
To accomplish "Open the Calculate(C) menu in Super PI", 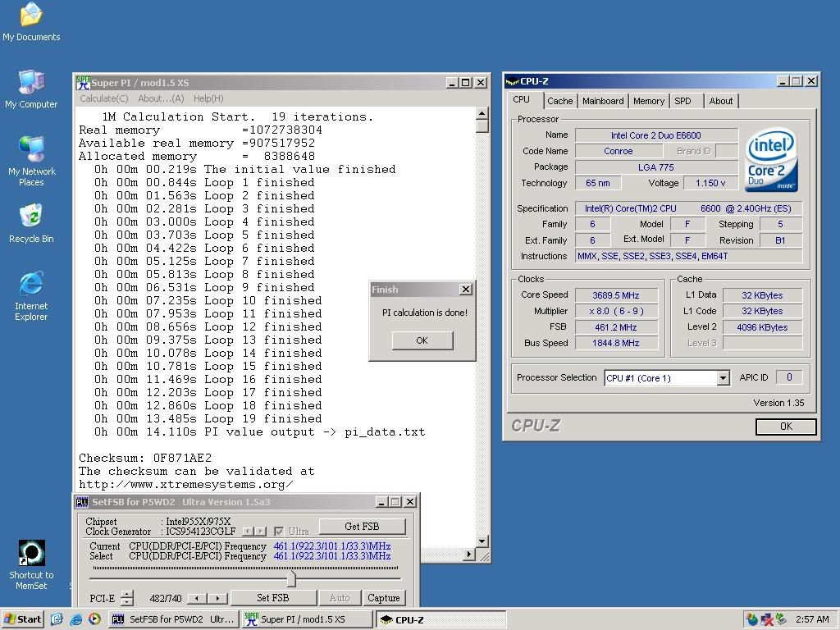I will click(104, 98).
